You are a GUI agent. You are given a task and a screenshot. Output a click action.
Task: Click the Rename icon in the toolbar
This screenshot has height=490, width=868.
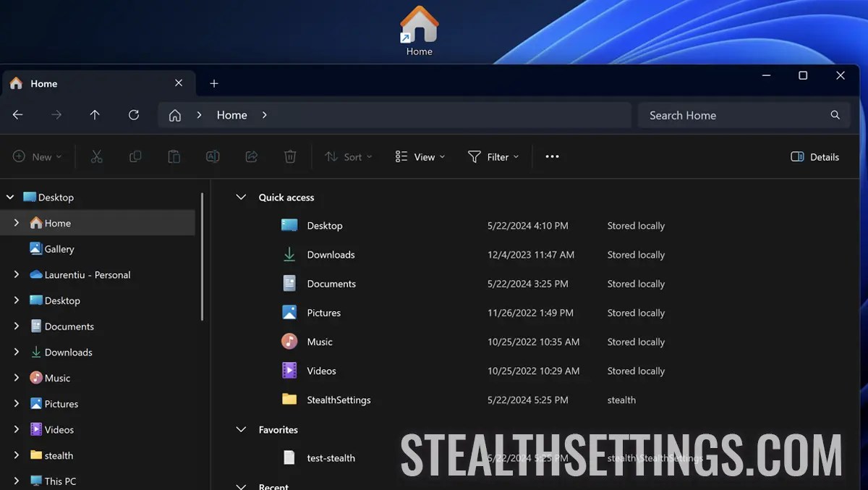click(213, 156)
